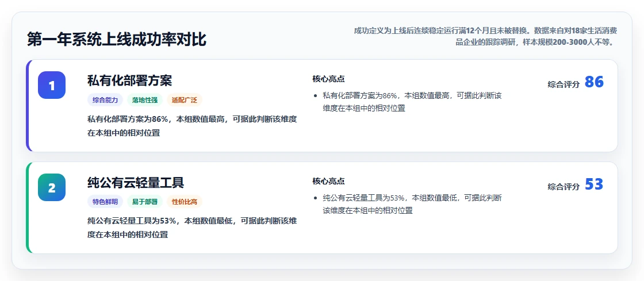Image resolution: width=644 pixels, height=281 pixels.
Task: Click bullet text 私有化部署方案为86% under 核心亮点
Action: (x=412, y=102)
